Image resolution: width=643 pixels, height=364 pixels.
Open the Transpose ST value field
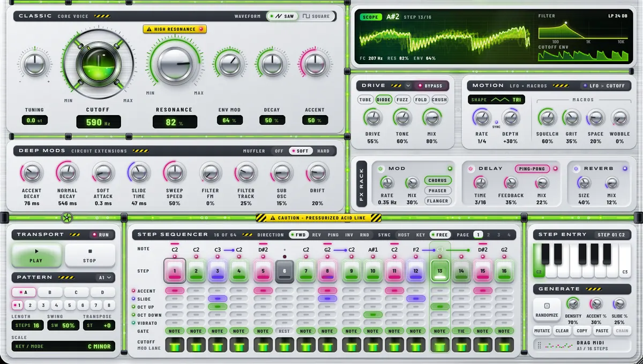[x=99, y=325]
